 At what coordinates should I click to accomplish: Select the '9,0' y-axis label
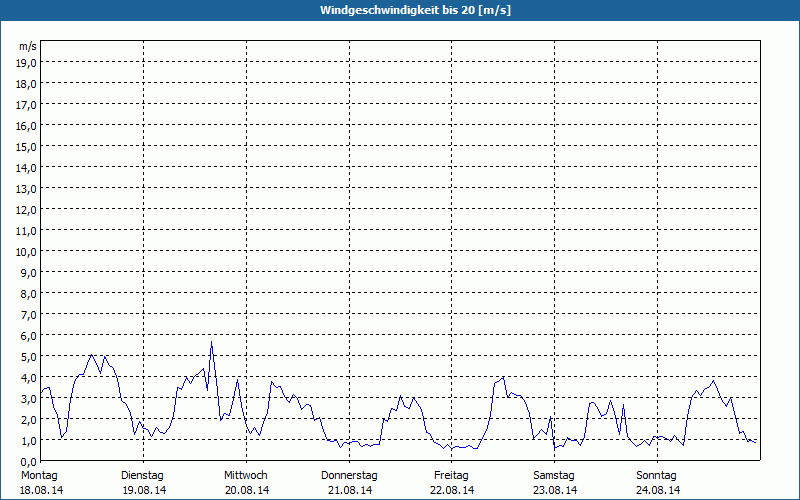tap(29, 273)
